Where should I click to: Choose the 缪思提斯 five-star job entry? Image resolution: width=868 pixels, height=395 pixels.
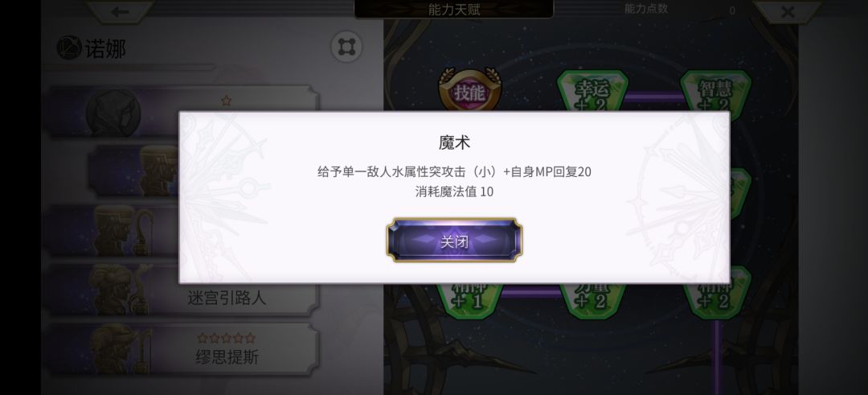click(183, 349)
